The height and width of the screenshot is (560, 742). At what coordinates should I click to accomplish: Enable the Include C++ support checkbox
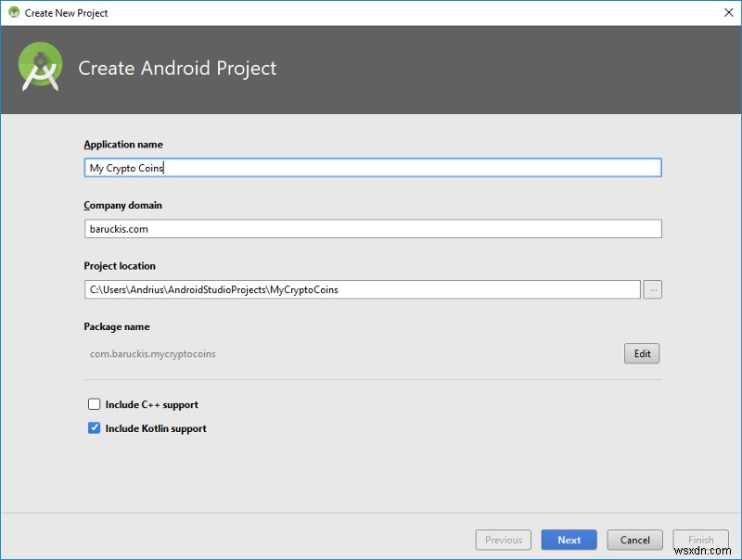[x=94, y=404]
